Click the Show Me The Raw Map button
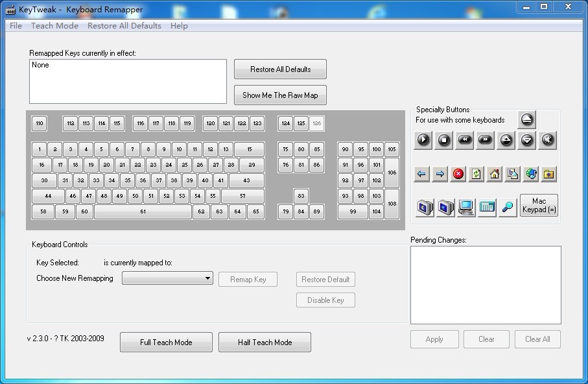Screen dimensions: 588x384 click(x=280, y=95)
